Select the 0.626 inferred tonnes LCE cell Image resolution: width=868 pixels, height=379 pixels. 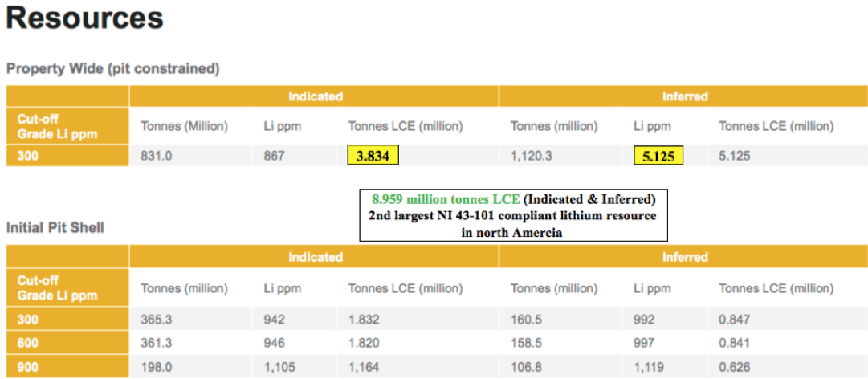pyautogui.click(x=734, y=367)
